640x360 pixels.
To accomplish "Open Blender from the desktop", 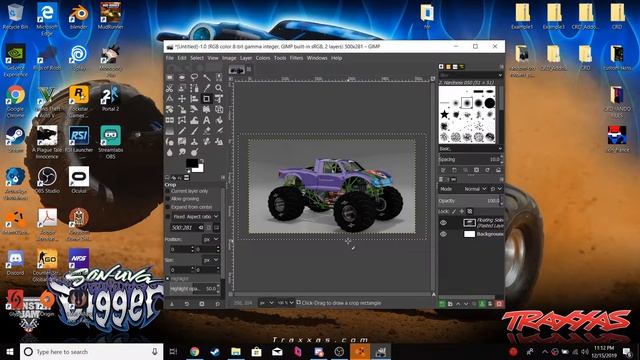I will (78, 17).
